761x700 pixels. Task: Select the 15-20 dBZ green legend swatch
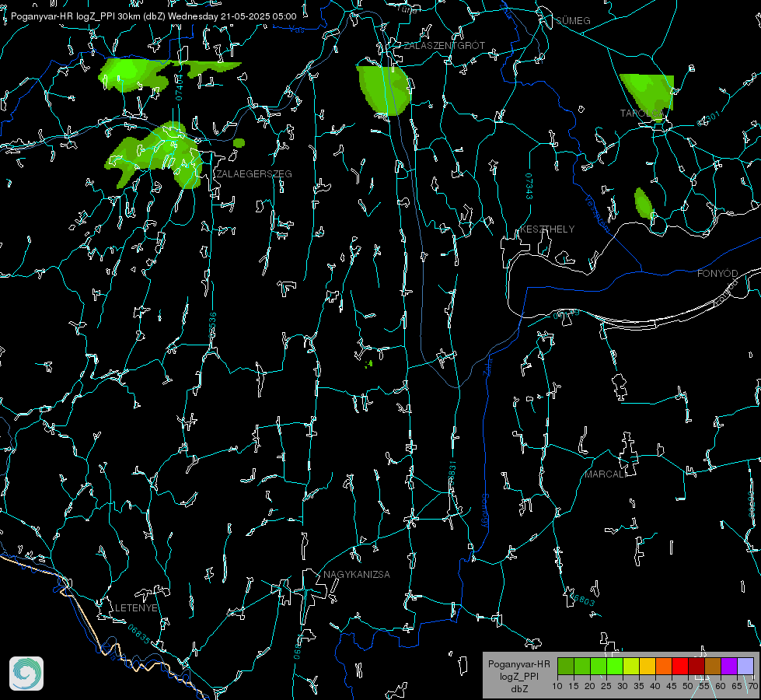click(x=582, y=666)
